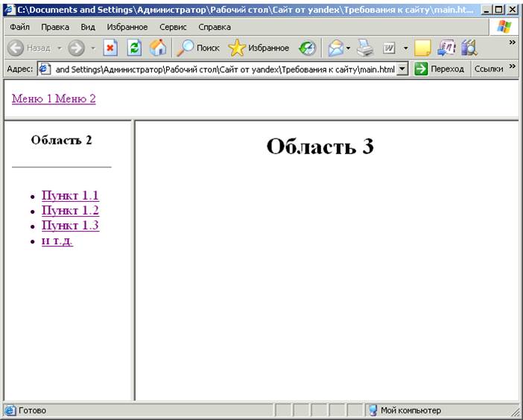523x420 pixels.
Task: Open the Пункт 1.2 link
Action: pyautogui.click(x=70, y=211)
